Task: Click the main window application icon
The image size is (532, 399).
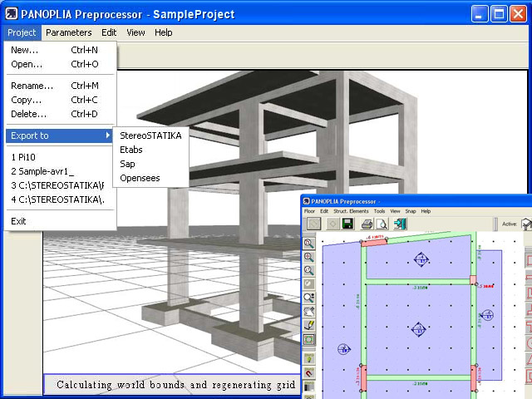Action: click(12, 14)
